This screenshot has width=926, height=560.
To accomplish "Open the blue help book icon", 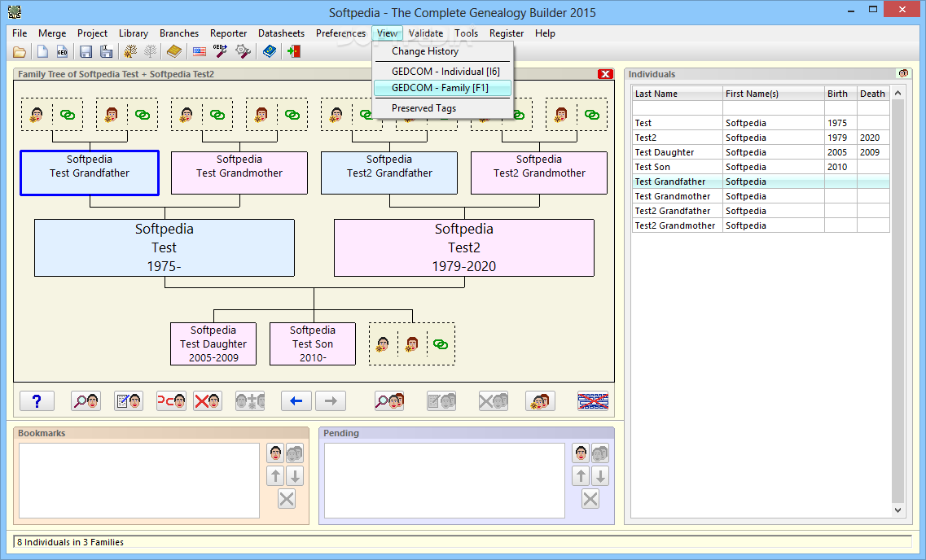I will click(270, 52).
